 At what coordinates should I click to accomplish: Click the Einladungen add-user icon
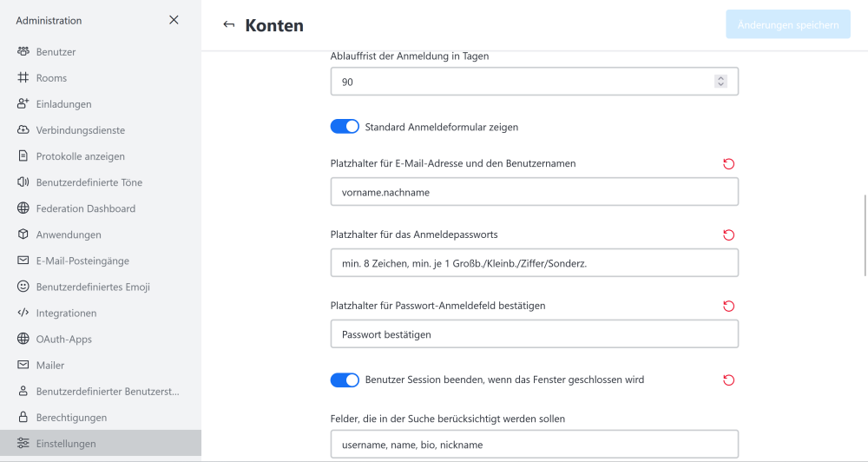point(23,103)
